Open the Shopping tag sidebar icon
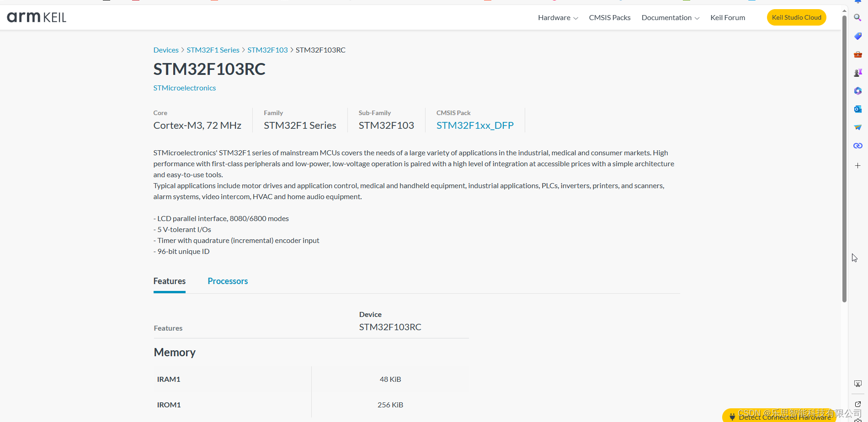 coord(857,36)
